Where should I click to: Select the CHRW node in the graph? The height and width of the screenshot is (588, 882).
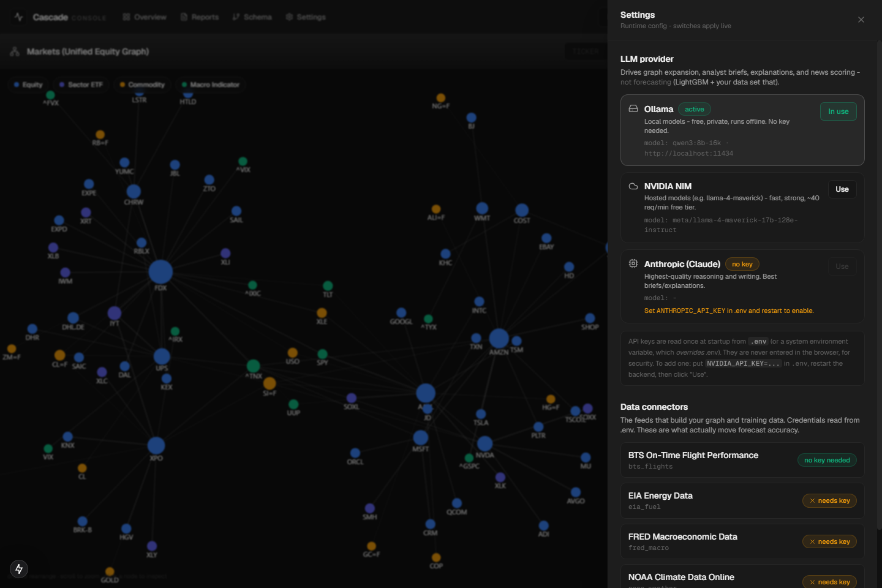point(134,192)
